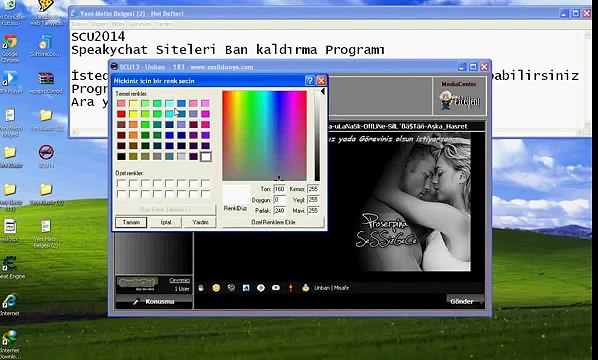Pick the bright red basic color swatch
The width and height of the screenshot is (598, 360).
[x=121, y=114]
